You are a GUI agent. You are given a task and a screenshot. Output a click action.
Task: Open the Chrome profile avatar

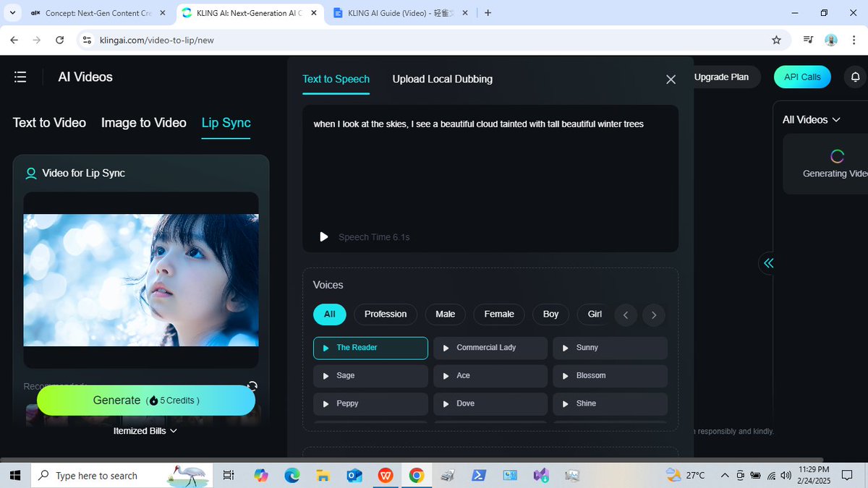click(831, 40)
